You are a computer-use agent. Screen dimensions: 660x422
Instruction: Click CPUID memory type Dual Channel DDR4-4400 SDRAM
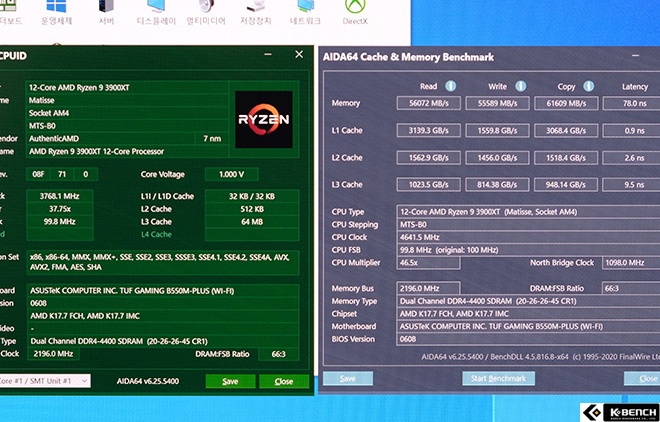pos(163,341)
